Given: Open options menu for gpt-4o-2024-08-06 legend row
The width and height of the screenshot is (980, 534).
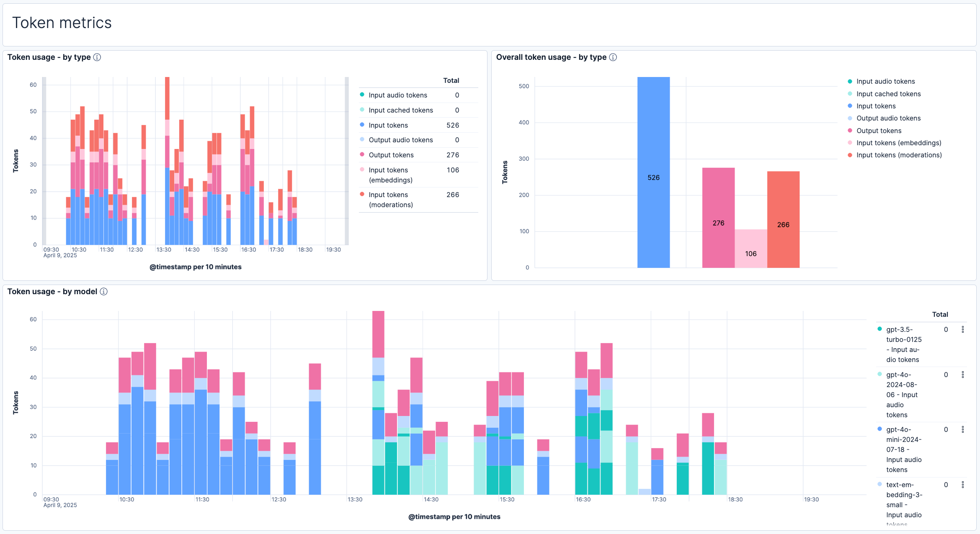Looking at the screenshot, I should pos(963,375).
